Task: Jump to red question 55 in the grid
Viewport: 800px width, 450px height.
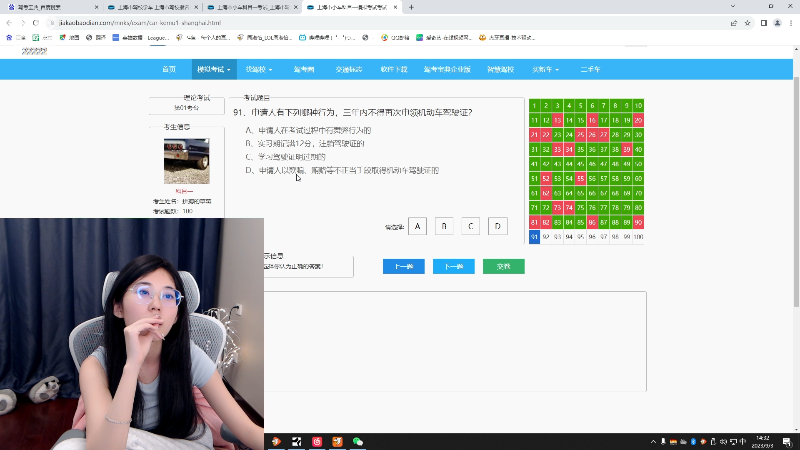Action: point(581,179)
